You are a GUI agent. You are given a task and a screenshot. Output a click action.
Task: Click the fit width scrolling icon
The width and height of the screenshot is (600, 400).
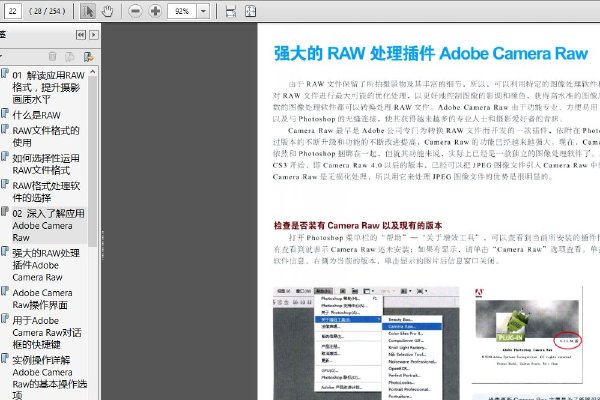pos(231,11)
